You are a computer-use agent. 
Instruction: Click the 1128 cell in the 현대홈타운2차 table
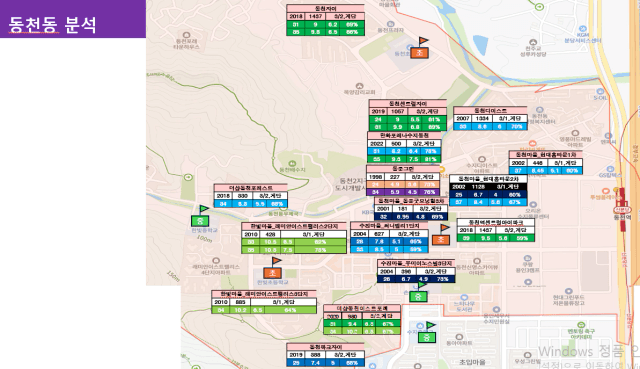[x=478, y=187]
